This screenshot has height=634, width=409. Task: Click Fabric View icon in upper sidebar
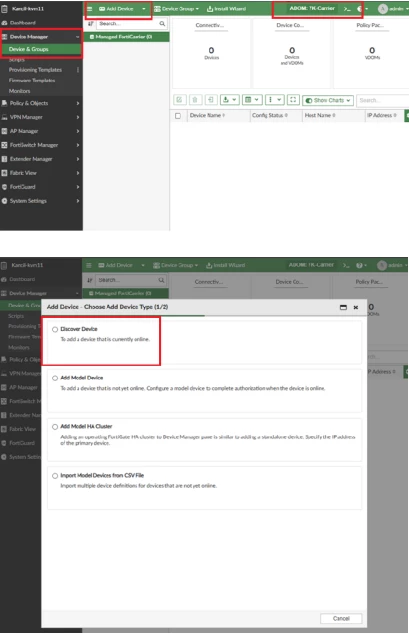(x=4, y=173)
